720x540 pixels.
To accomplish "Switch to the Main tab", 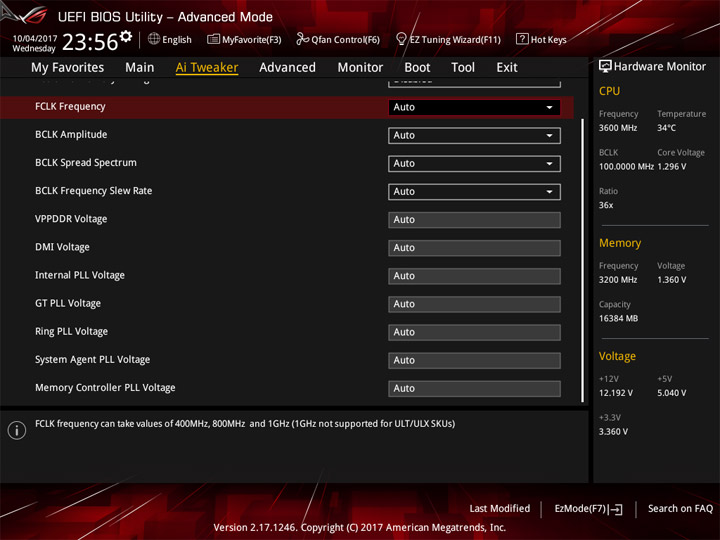I will pos(140,68).
